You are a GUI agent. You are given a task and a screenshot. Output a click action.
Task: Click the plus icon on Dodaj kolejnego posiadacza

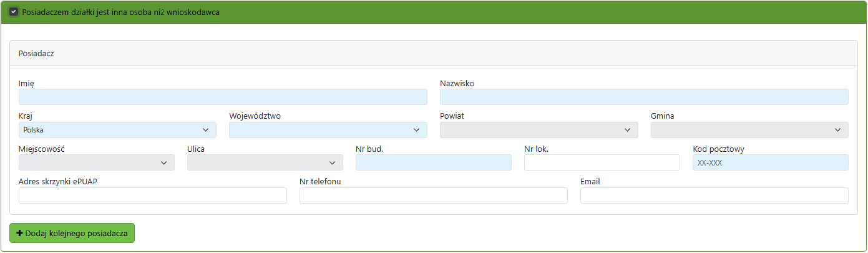19,233
